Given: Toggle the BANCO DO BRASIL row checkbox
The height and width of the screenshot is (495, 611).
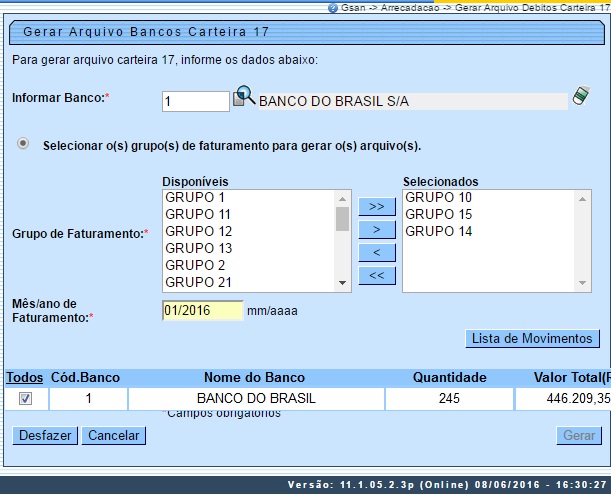Looking at the screenshot, I should click(x=26, y=398).
